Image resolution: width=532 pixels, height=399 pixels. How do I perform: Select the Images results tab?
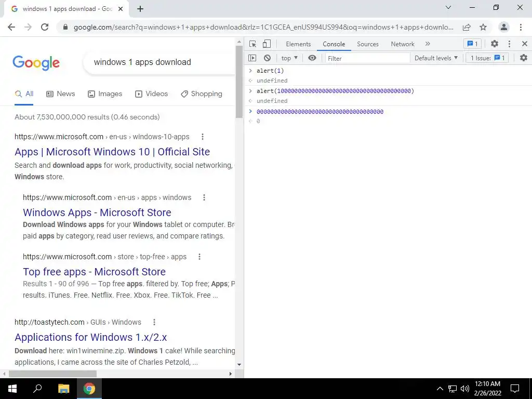pos(105,94)
